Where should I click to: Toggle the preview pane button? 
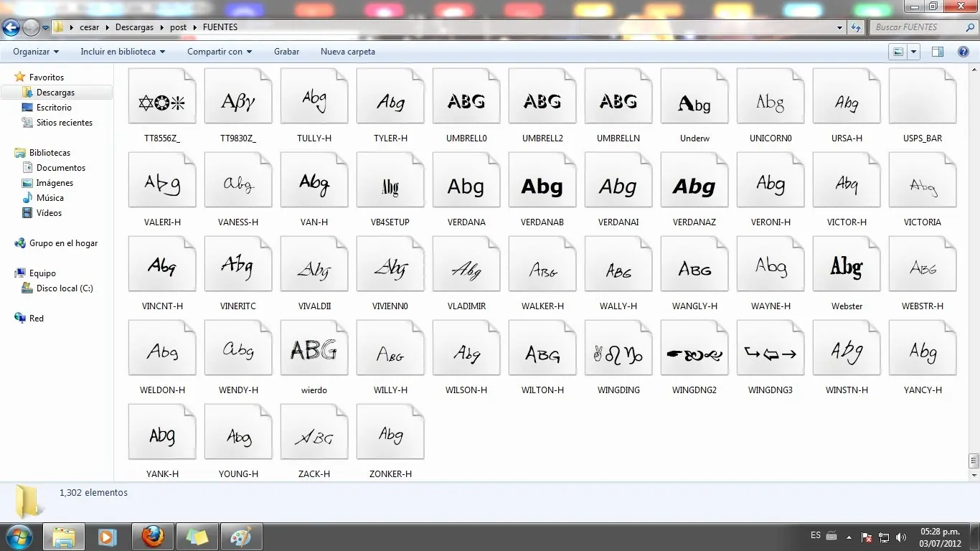click(937, 52)
